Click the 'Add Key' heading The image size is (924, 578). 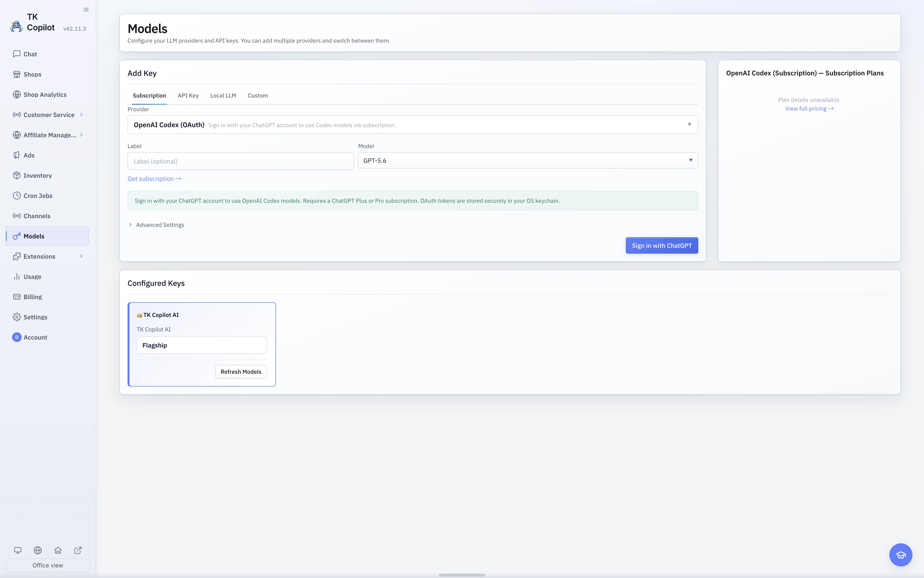click(142, 73)
